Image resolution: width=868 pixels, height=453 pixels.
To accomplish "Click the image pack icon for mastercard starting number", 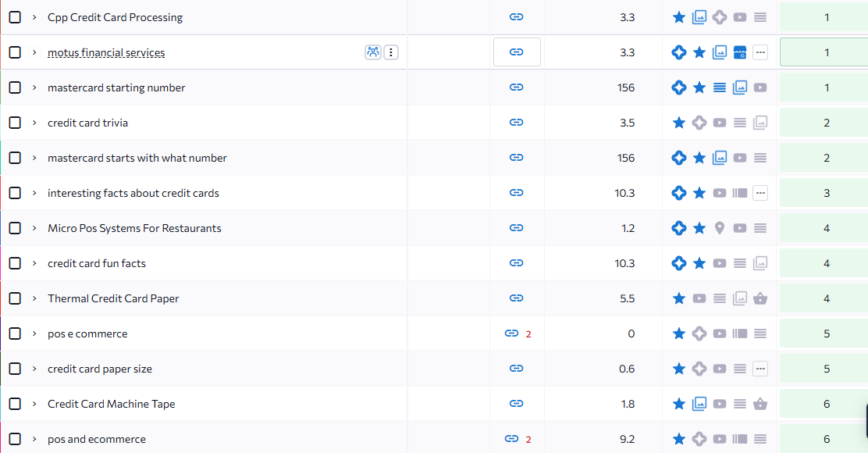I will click(739, 87).
